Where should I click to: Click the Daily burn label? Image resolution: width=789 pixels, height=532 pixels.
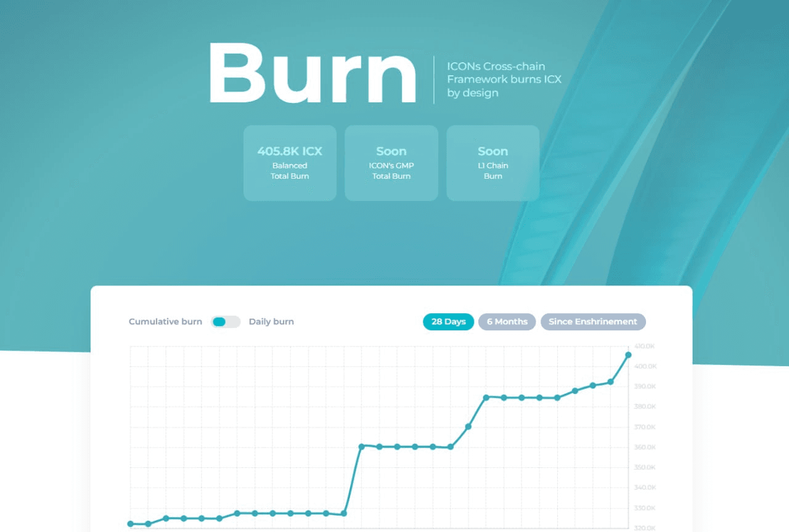271,322
